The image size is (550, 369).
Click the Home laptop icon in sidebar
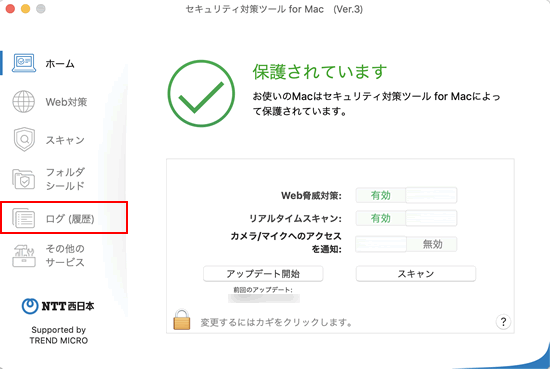[x=24, y=63]
